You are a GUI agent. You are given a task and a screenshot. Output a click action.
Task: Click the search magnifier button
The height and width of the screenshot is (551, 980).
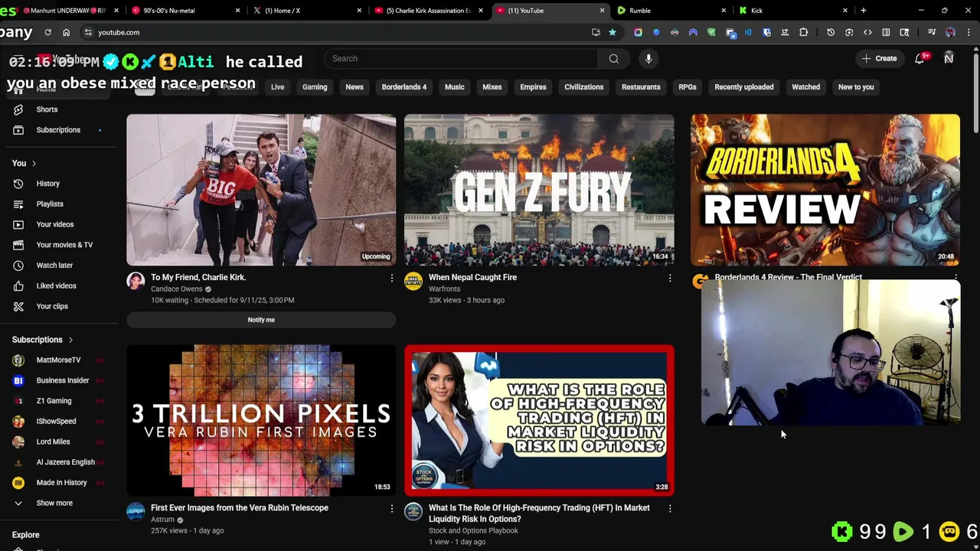[613, 59]
